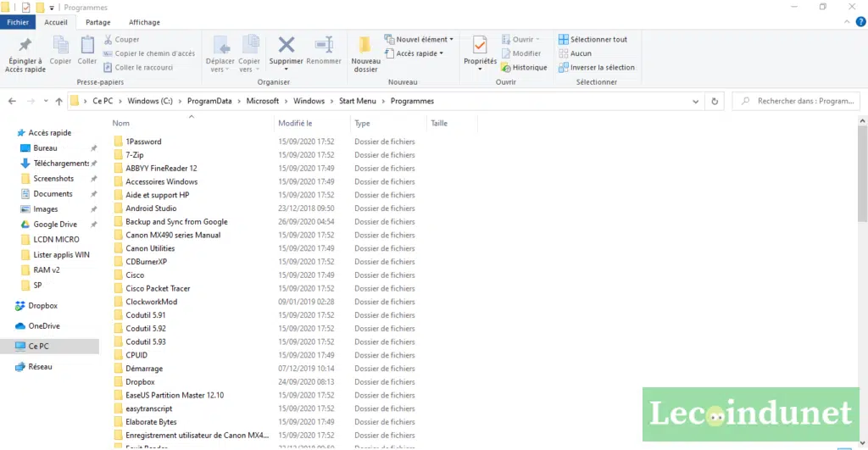Click Windows (C:) in the breadcrumb
868x450 pixels.
[150, 102]
